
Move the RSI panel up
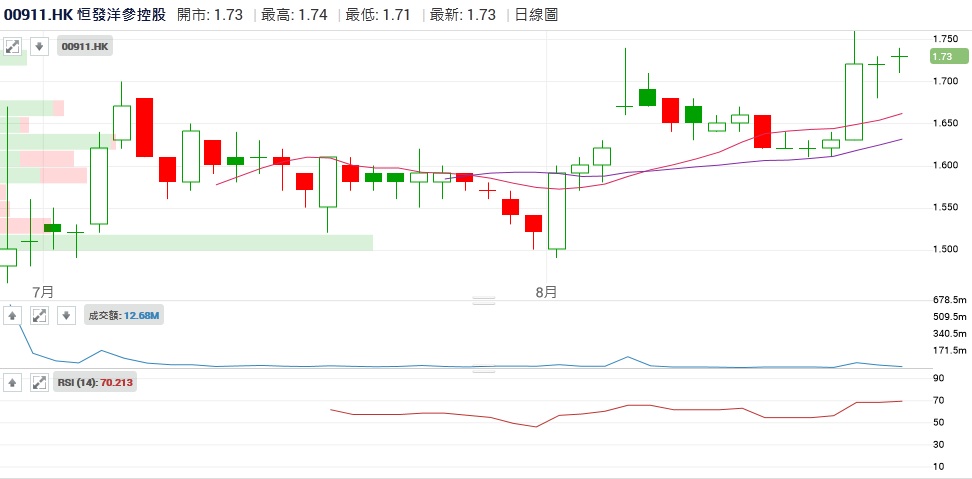tap(13, 382)
